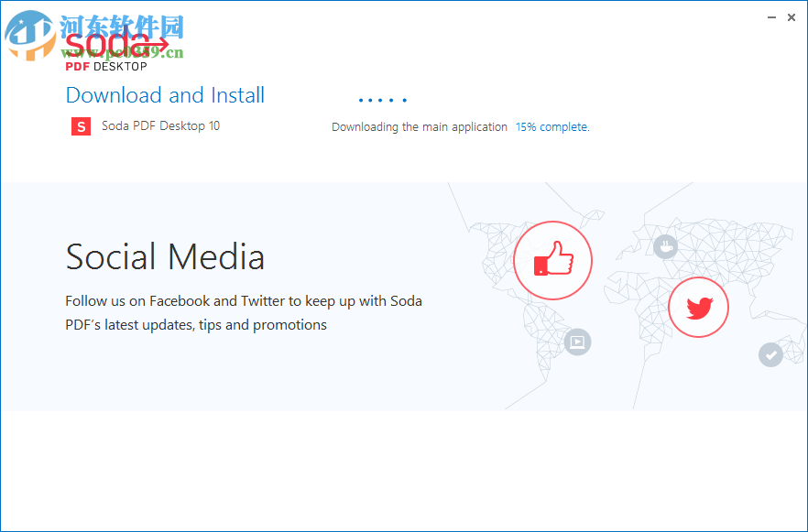This screenshot has width=808, height=532.
Task: Click the 'Social Media' heading
Action: tap(165, 256)
